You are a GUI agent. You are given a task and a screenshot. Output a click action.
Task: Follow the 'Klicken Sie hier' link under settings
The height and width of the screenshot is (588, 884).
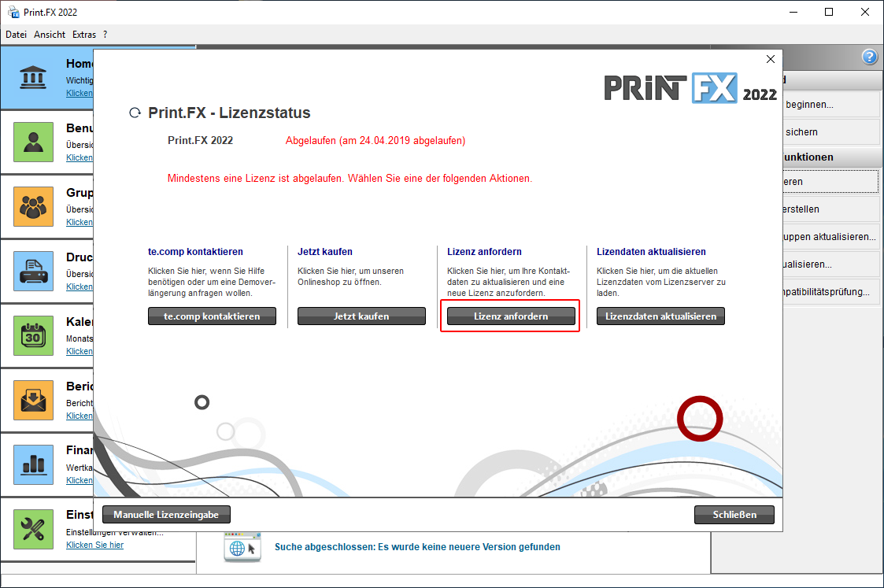(94, 545)
